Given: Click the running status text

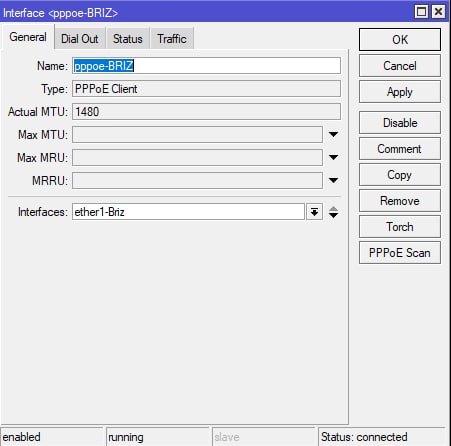Looking at the screenshot, I should pyautogui.click(x=126, y=437).
